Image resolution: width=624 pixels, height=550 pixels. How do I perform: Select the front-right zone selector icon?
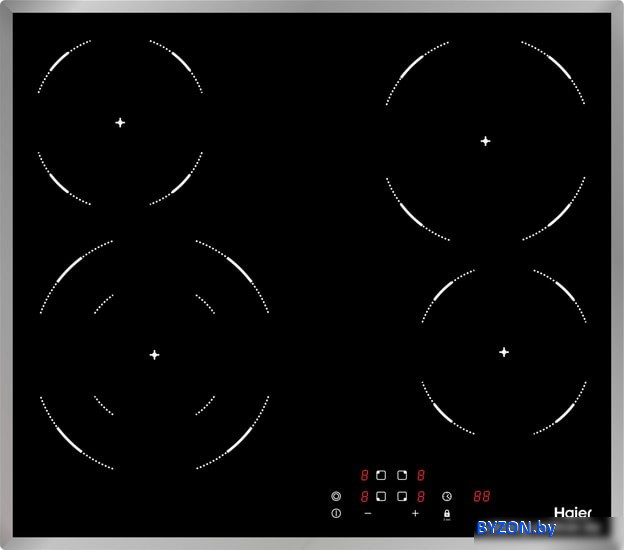pos(402,496)
